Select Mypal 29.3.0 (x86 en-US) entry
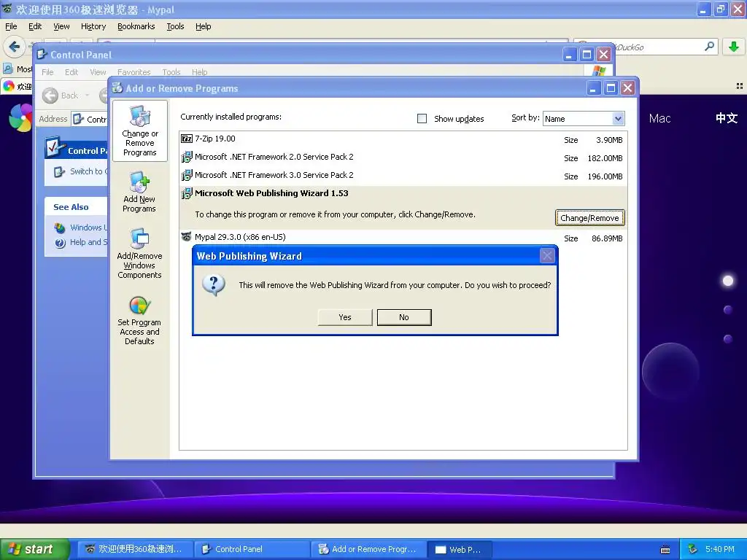This screenshot has width=747, height=560. tap(240, 237)
